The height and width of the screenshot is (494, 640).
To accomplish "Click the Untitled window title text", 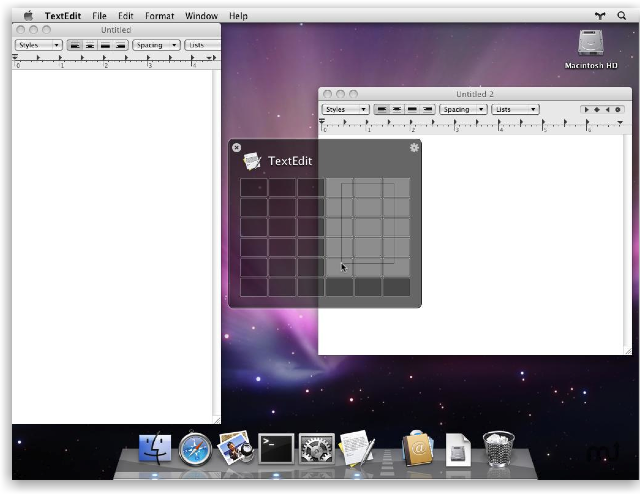I will 116,30.
